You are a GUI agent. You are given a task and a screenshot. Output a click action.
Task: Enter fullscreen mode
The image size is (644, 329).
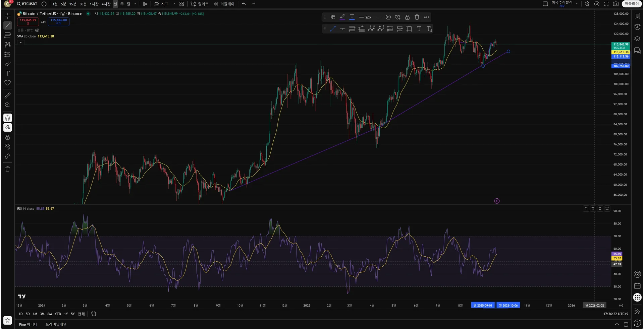pos(606,4)
